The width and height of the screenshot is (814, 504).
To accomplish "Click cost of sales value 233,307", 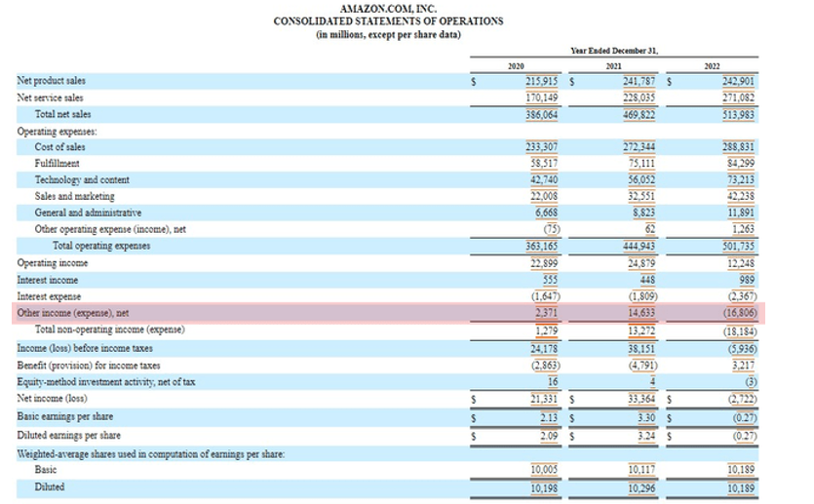I will point(541,147).
